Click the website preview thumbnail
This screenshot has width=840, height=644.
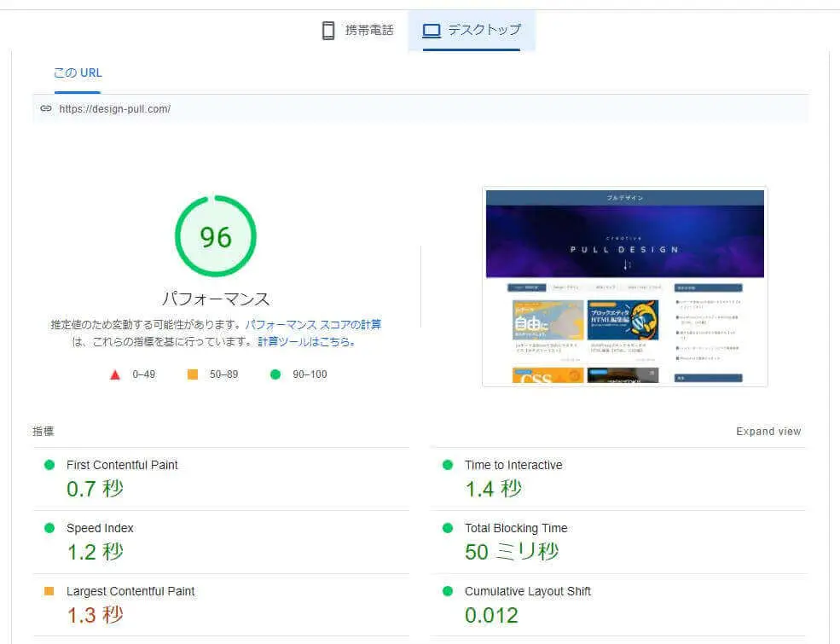coord(624,286)
